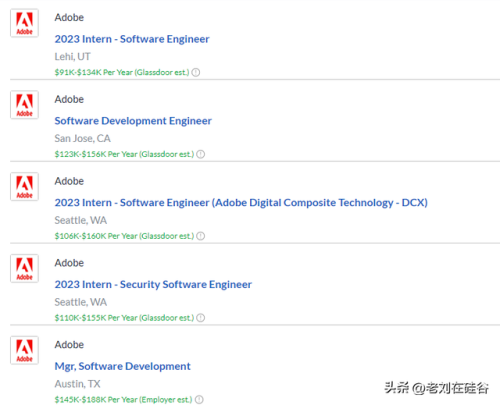
Task: Open 2023 Intern - Software Engineer job in Lehi
Action: click(x=132, y=39)
